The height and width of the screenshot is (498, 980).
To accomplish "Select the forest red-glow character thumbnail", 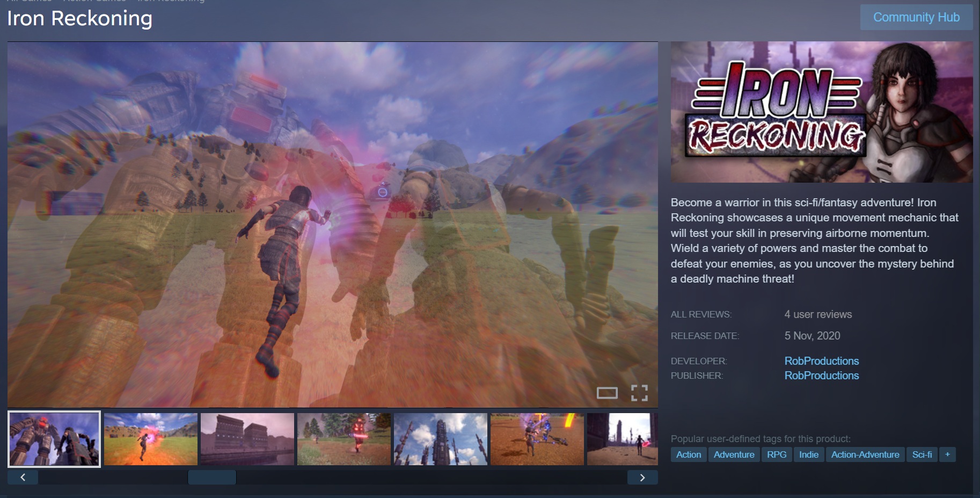I will coord(344,439).
